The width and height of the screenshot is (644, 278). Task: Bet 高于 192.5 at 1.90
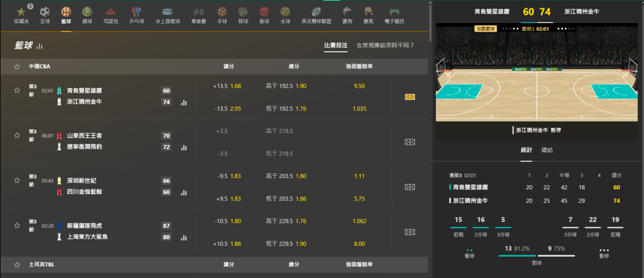[x=286, y=86]
